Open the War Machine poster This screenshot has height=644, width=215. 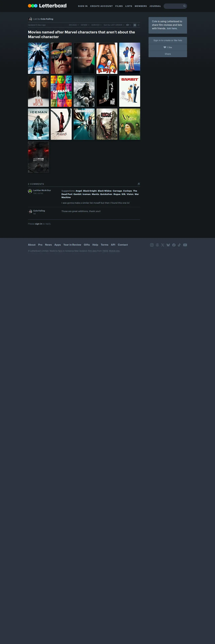coord(39,157)
